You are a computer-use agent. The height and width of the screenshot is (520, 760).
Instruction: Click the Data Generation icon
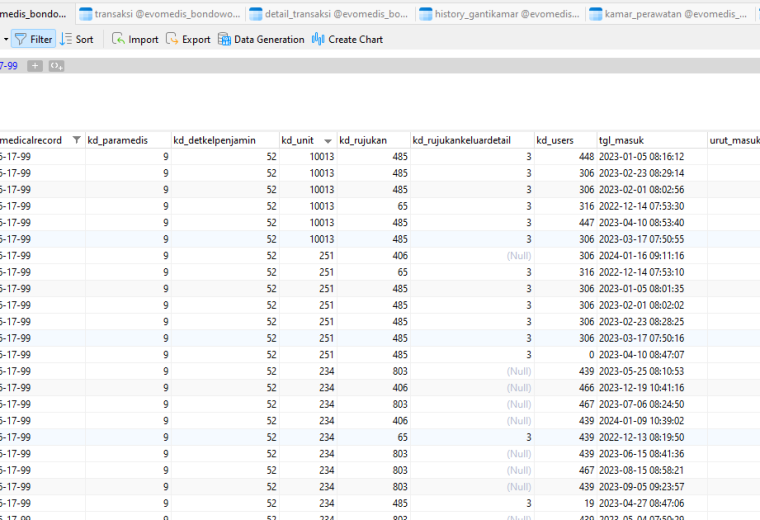tap(224, 39)
